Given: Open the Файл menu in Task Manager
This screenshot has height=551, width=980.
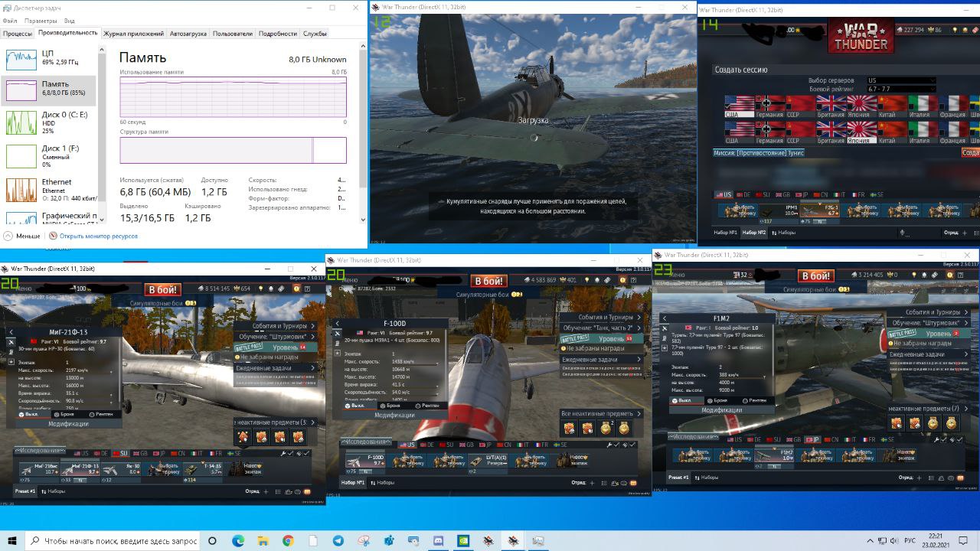Looking at the screenshot, I should [10, 21].
